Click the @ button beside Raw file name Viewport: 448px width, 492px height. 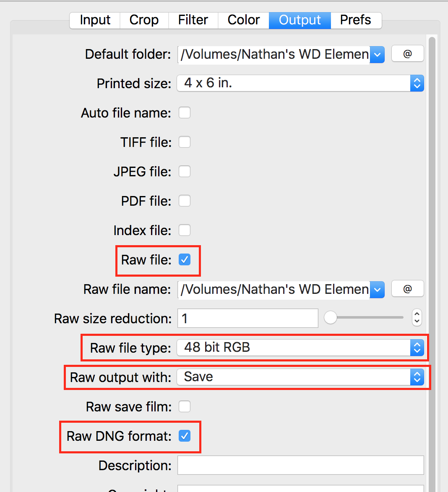click(x=408, y=289)
